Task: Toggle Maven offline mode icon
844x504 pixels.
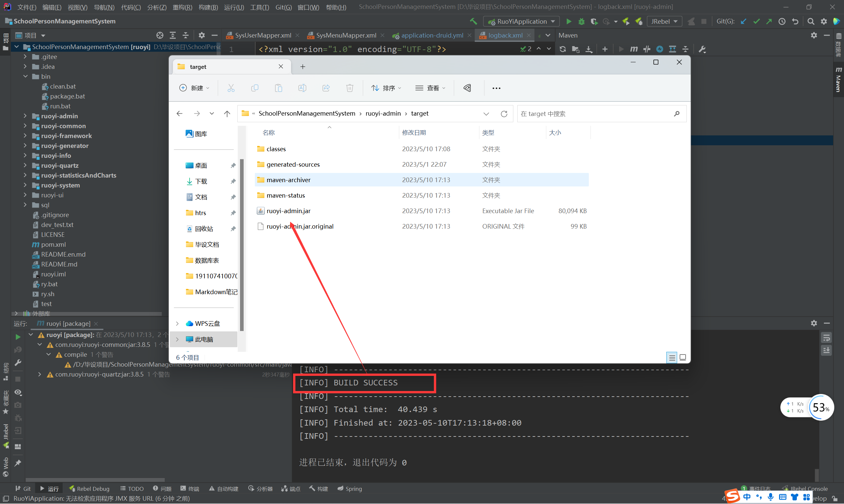Action: 647,49
